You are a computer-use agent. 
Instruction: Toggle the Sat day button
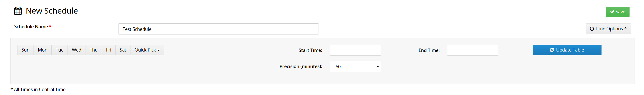point(123,50)
